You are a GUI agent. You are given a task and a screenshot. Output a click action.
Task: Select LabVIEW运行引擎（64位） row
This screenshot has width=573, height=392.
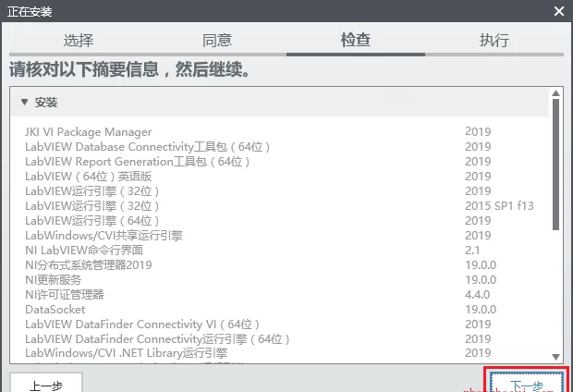(279, 220)
